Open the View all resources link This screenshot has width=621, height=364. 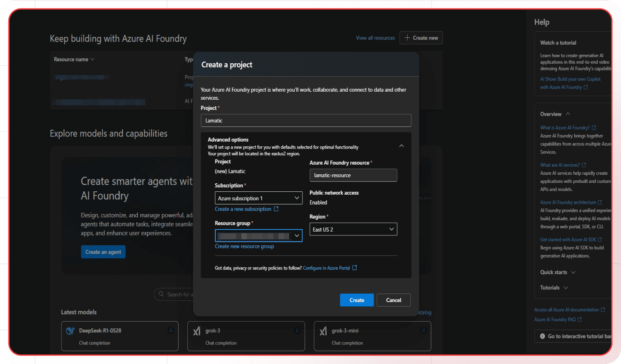coord(375,38)
